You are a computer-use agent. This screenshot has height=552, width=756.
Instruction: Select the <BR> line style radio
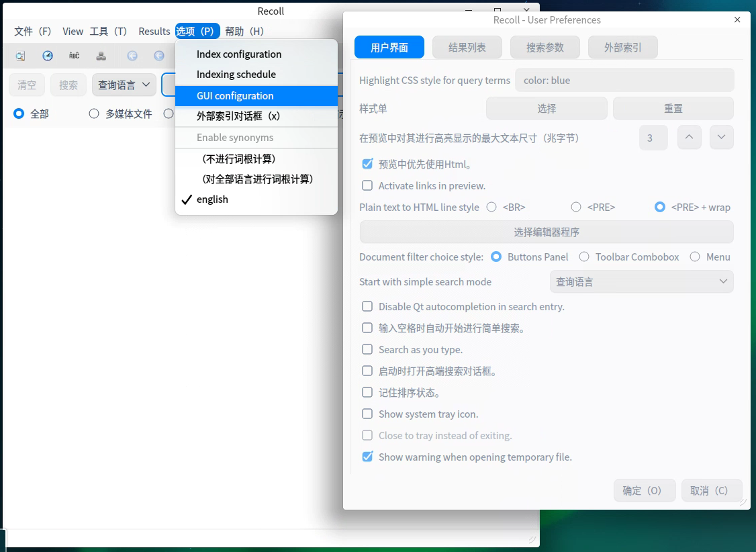[x=491, y=208]
